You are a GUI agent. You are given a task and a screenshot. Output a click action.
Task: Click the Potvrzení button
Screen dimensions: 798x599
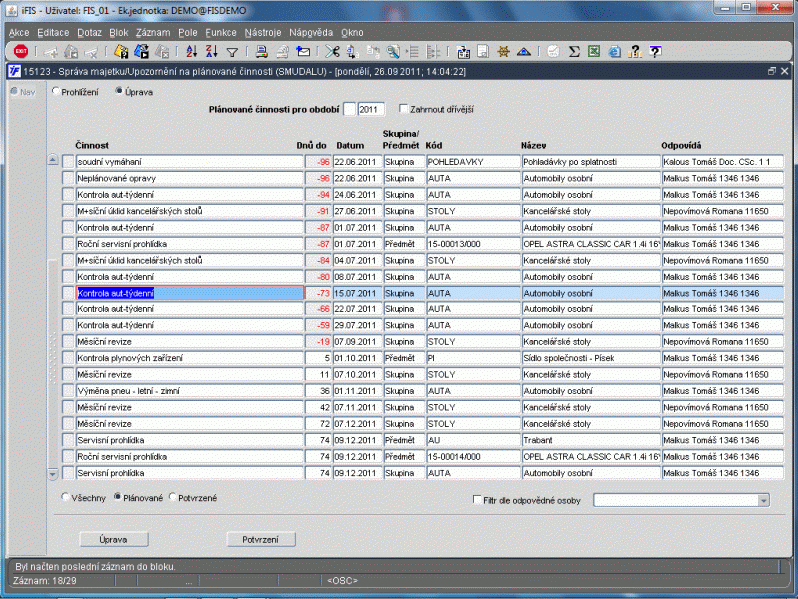point(261,539)
